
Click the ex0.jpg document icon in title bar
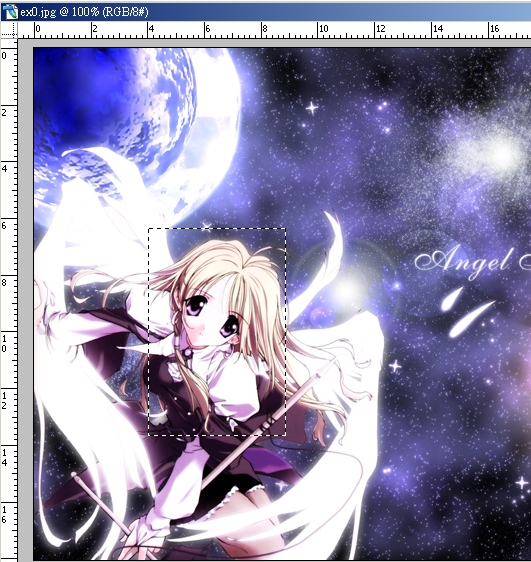point(10,12)
